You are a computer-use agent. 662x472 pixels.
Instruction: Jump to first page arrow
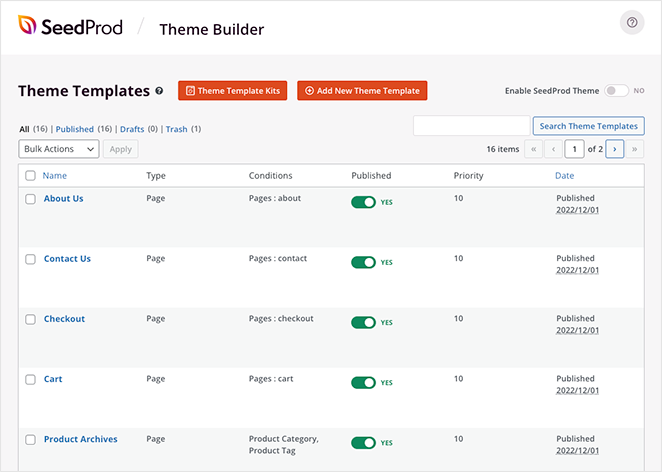pos(533,149)
